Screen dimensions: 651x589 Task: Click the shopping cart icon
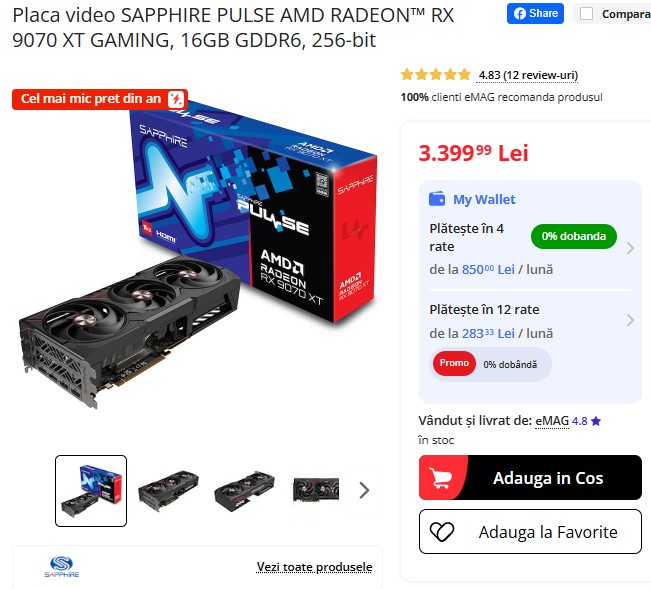point(440,478)
